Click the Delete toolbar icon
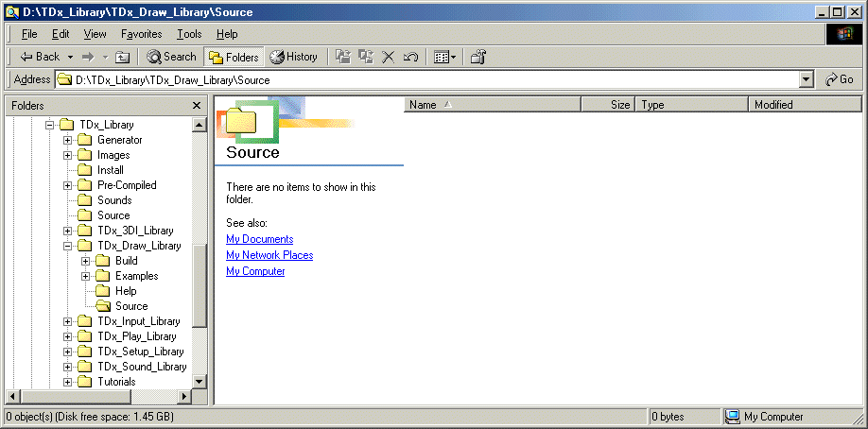 [388, 57]
